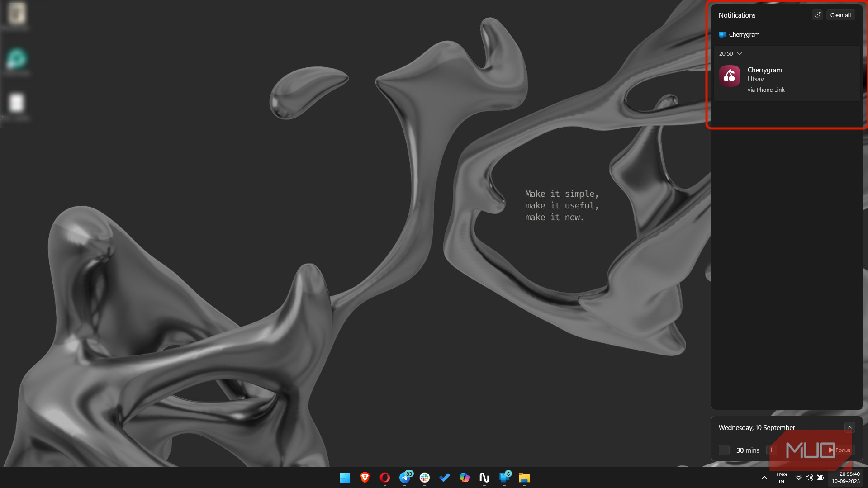Image resolution: width=868 pixels, height=488 pixels.
Task: Click the Cherrygram cherry app icon
Action: [730, 76]
